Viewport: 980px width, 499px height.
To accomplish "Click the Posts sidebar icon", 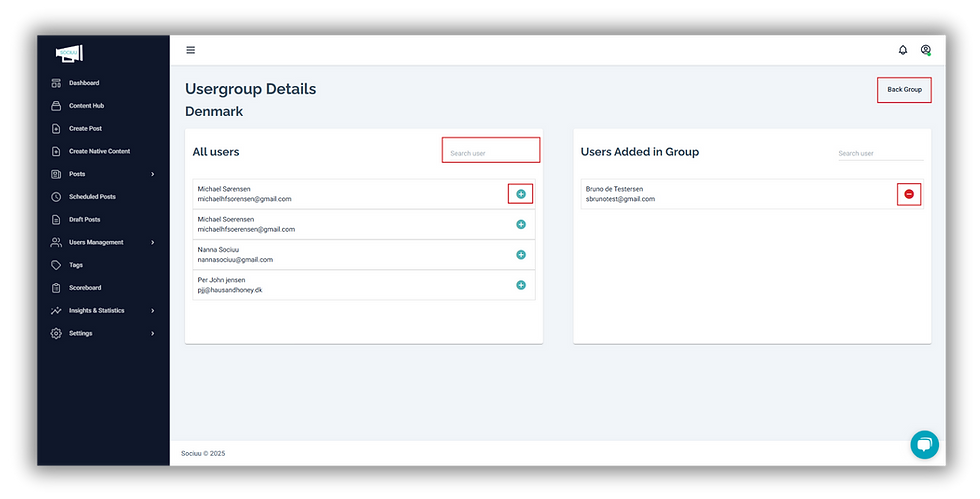I will coord(56,174).
